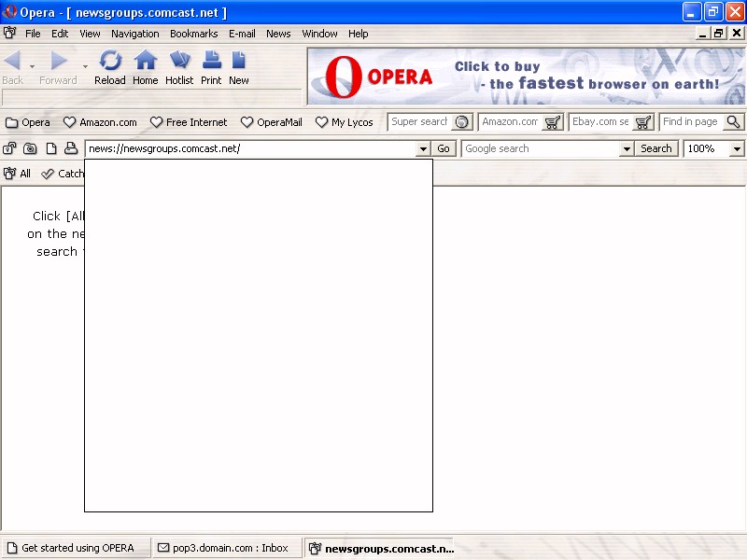Go to the Home page
The image size is (747, 560).
[x=146, y=67]
